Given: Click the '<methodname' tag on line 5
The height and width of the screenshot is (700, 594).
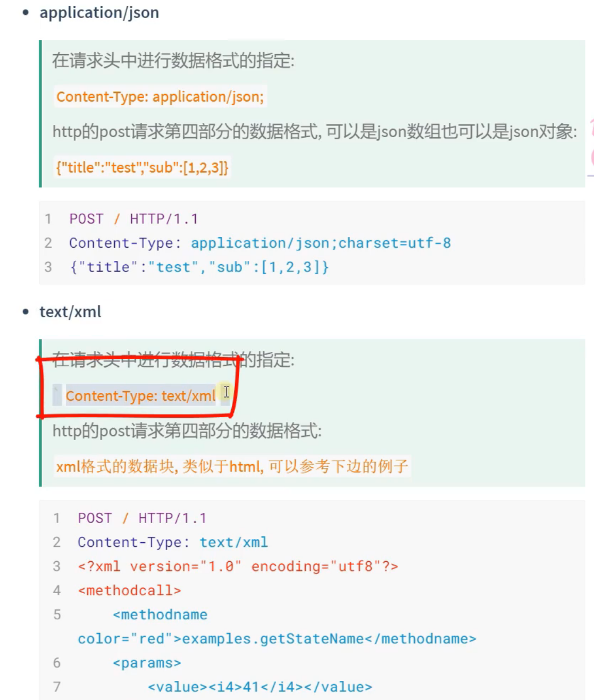Looking at the screenshot, I should pos(160,614).
